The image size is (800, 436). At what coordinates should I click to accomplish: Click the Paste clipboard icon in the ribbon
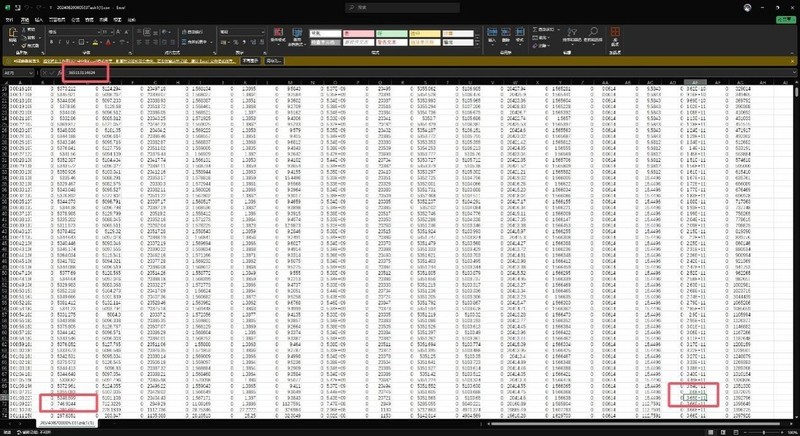[11, 38]
